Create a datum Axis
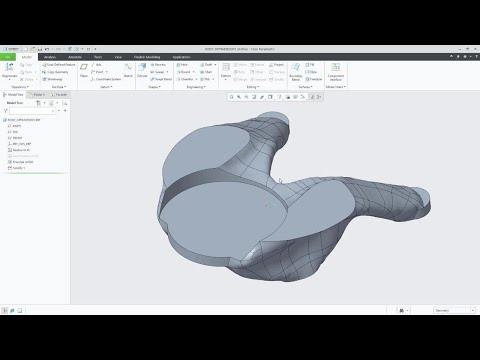This screenshot has width=480, height=360. pos(96,64)
